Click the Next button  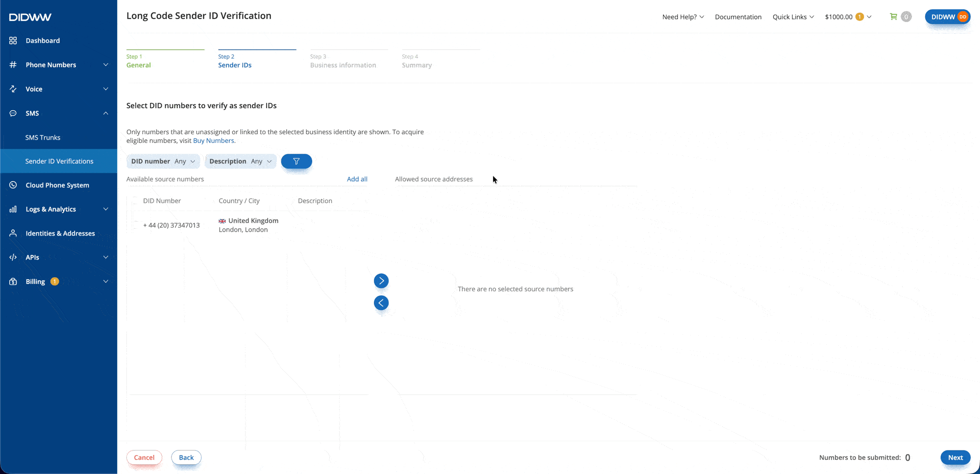[x=955, y=457]
